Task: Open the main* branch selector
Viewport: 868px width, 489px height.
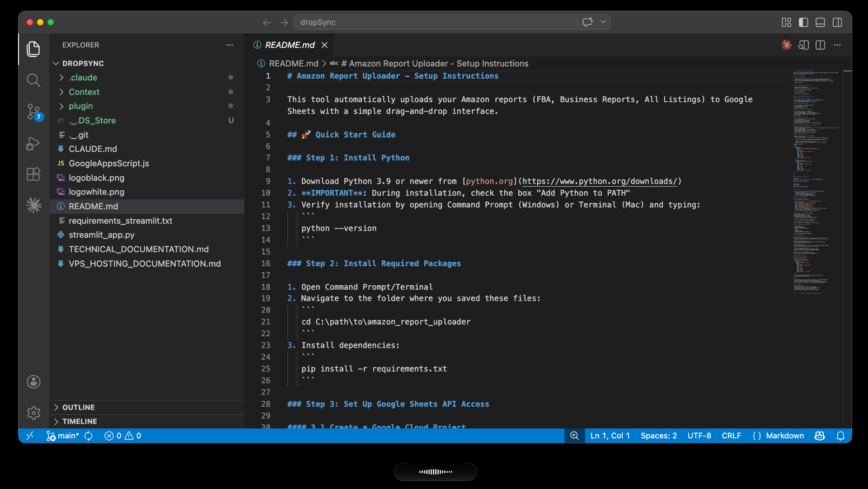Action: click(x=63, y=436)
